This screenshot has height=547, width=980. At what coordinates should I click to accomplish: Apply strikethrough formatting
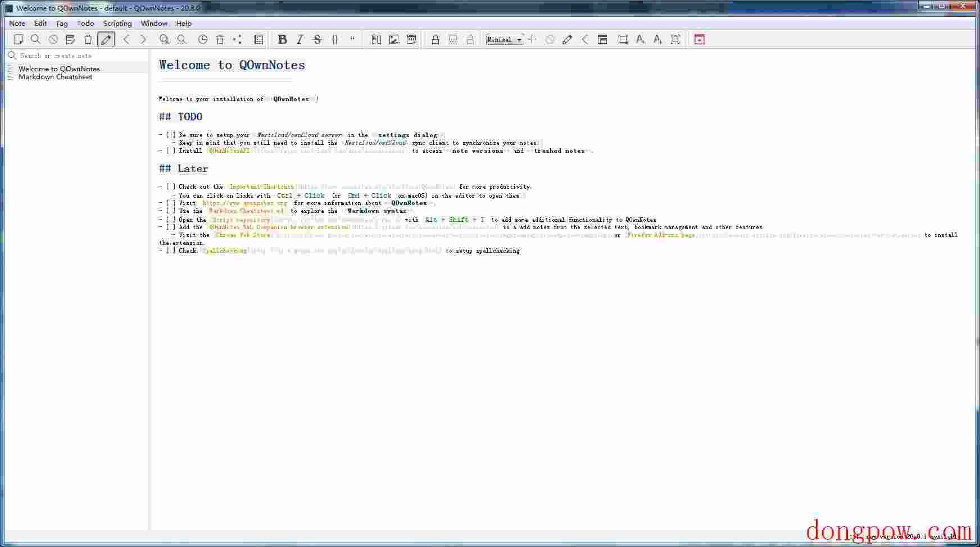[317, 39]
